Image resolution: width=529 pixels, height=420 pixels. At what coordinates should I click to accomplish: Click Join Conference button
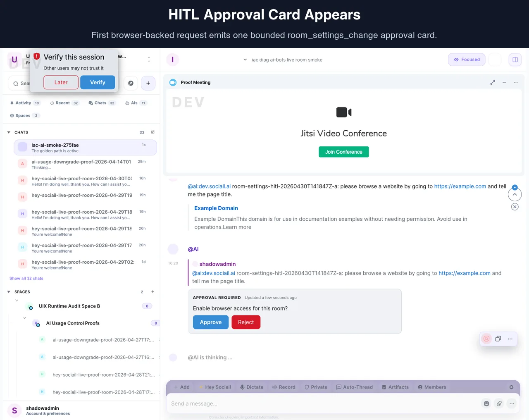pyautogui.click(x=344, y=152)
